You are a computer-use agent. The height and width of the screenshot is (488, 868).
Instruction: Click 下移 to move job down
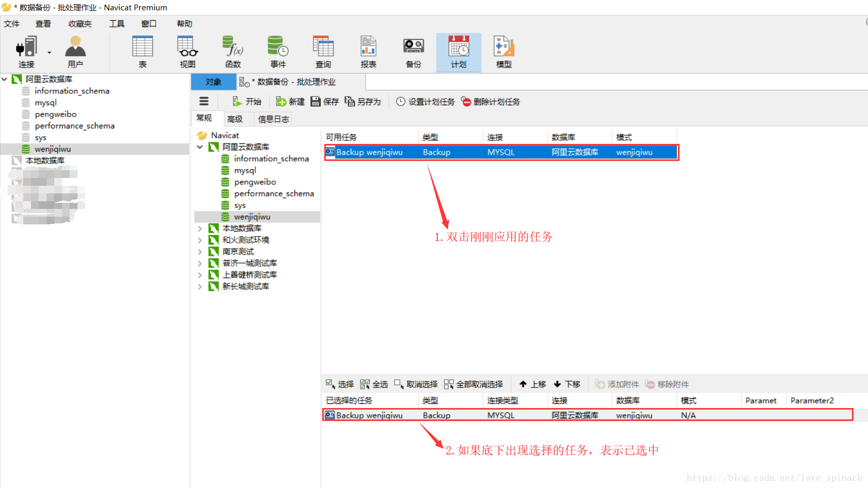pos(567,384)
